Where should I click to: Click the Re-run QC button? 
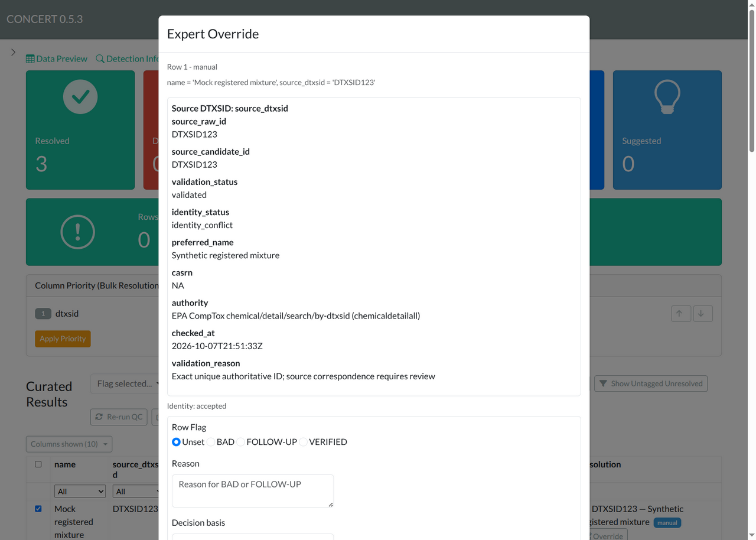tap(119, 417)
